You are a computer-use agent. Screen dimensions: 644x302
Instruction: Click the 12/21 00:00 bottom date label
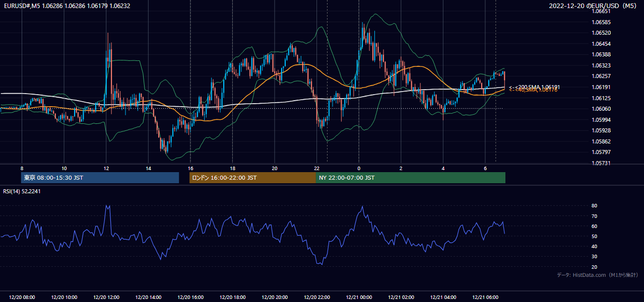(359, 297)
